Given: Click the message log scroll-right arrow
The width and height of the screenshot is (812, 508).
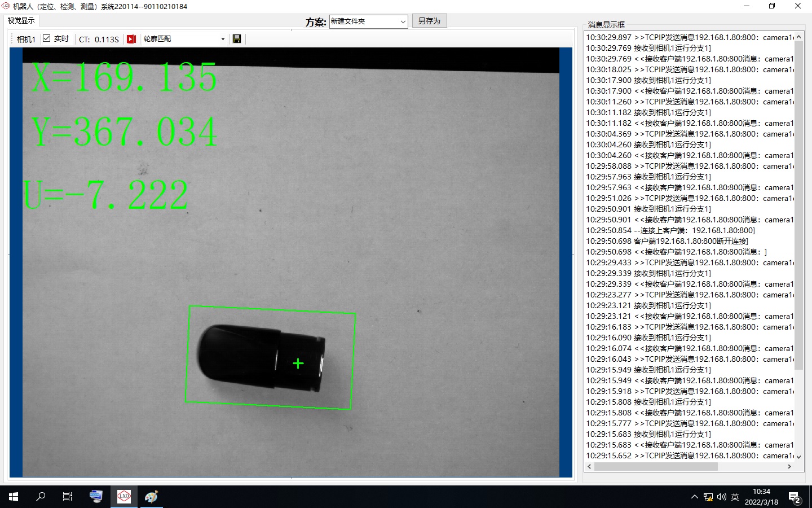Looking at the screenshot, I should click(x=789, y=467).
